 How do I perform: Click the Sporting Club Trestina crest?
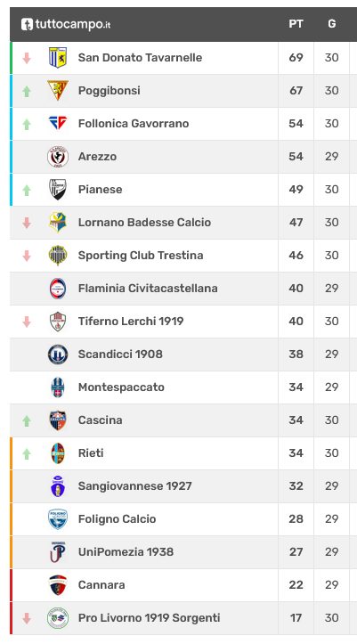click(58, 255)
